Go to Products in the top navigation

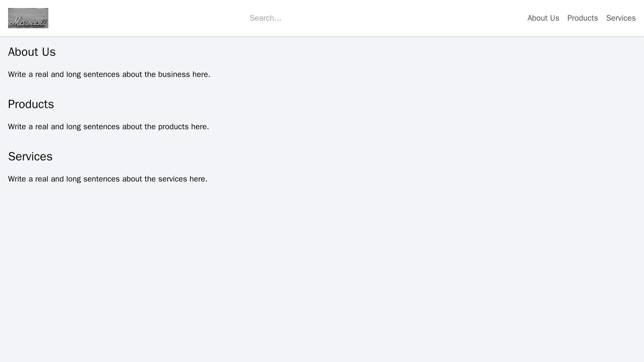582,18
